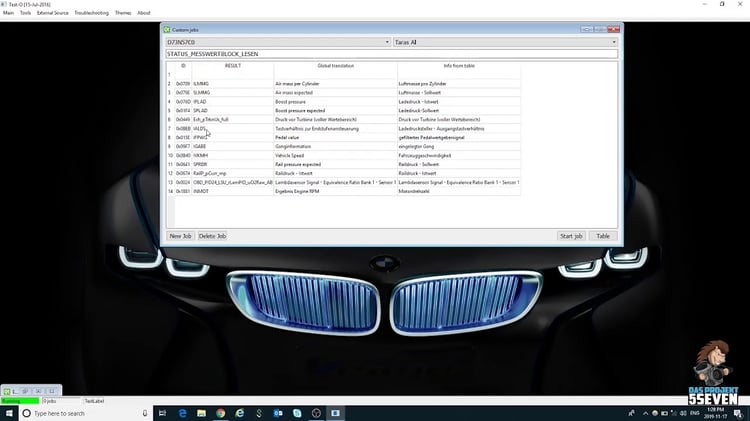Click the Cortana search circle icon
Image resolution: width=750 pixels, height=421 pixels.
pos(27,413)
